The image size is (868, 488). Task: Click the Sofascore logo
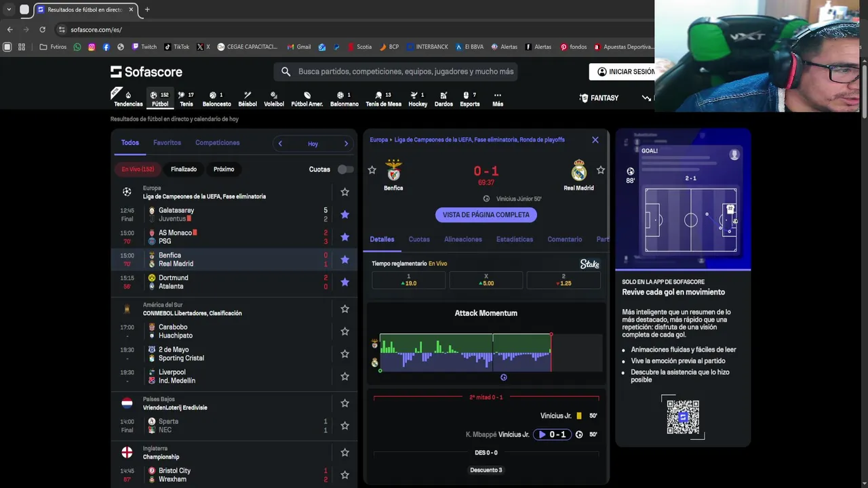(x=146, y=71)
